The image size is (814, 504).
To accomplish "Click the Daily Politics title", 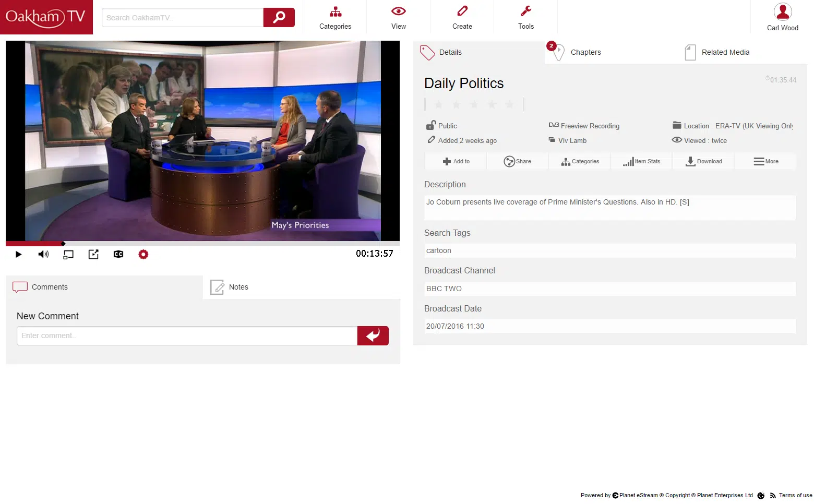I will click(x=464, y=83).
